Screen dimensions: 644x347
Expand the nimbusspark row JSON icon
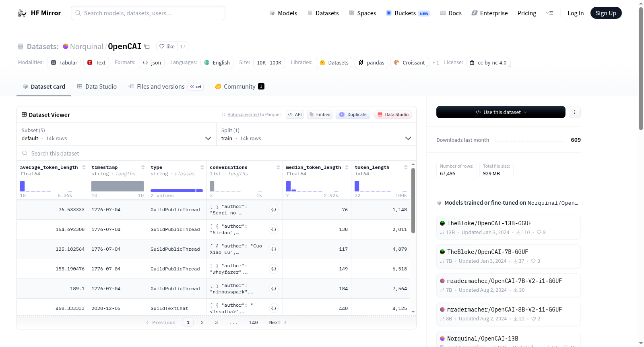[274, 289]
